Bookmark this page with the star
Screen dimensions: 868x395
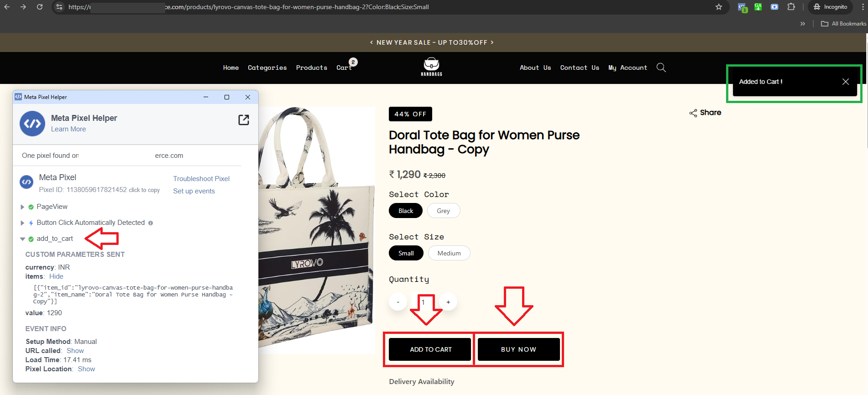719,7
